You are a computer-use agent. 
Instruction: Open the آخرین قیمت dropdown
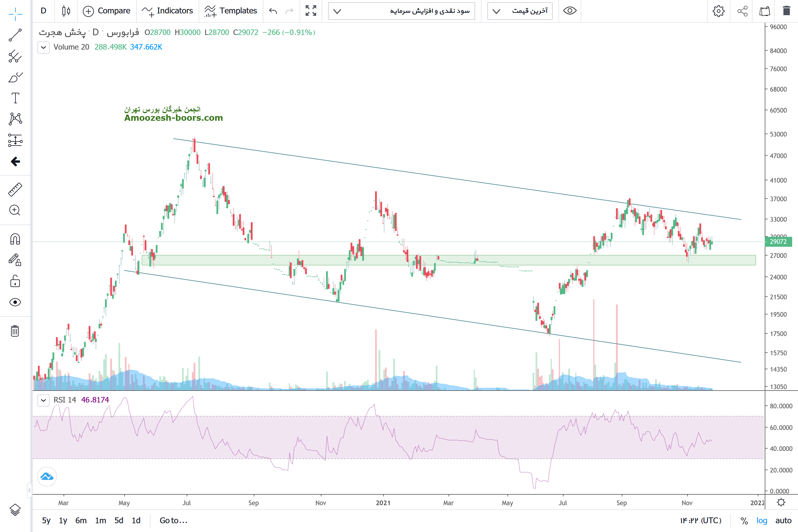(519, 11)
